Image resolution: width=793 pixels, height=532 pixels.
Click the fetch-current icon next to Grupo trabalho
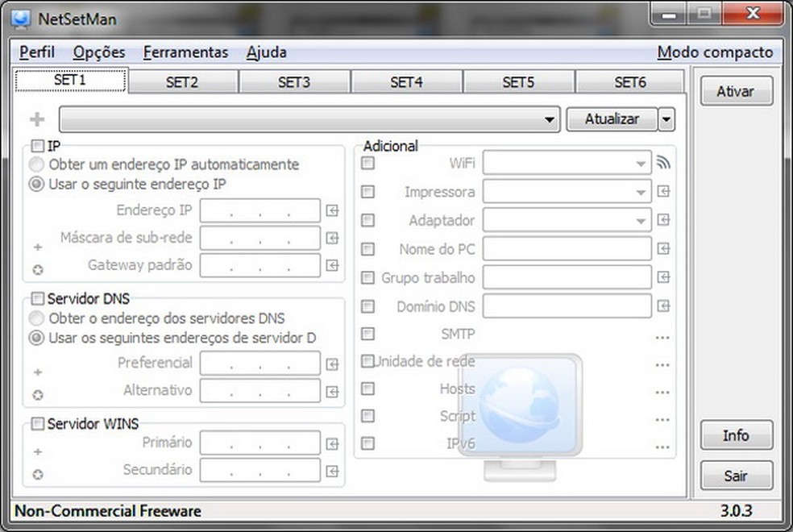coord(663,276)
